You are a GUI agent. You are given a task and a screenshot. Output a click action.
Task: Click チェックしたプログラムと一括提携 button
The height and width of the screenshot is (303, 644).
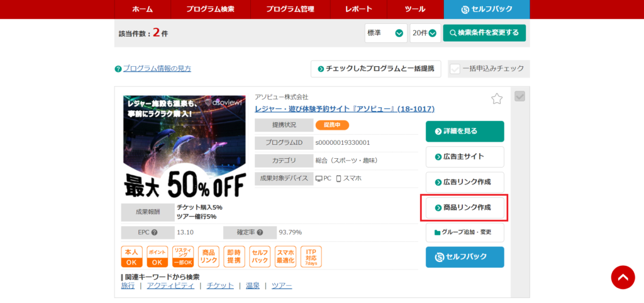pos(376,69)
